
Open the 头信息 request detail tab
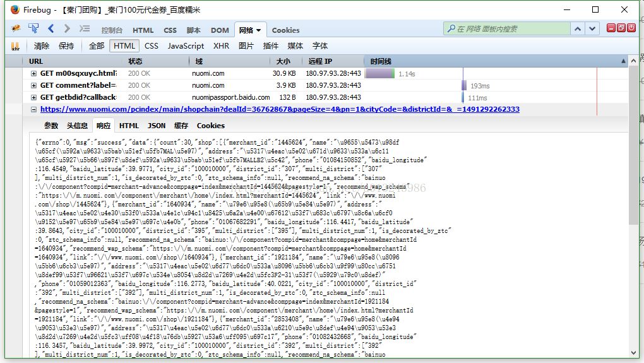[77, 126]
